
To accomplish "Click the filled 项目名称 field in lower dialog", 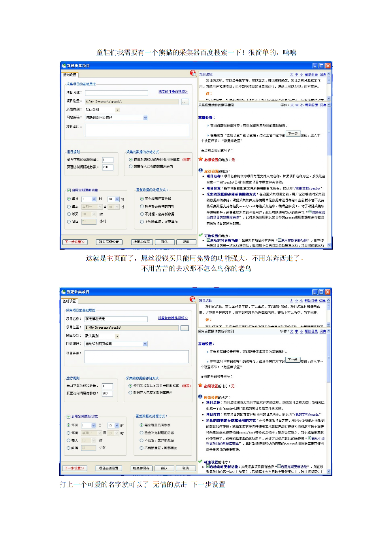I will point(116,319).
